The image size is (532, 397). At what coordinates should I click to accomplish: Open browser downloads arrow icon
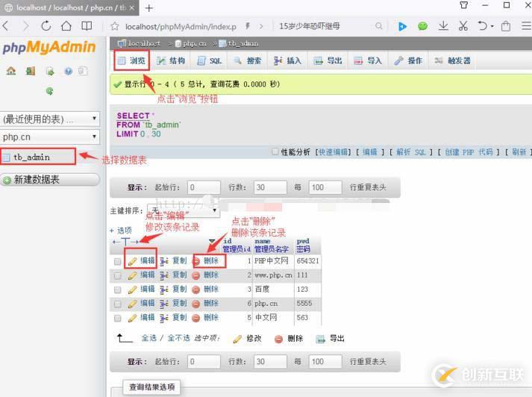click(443, 26)
